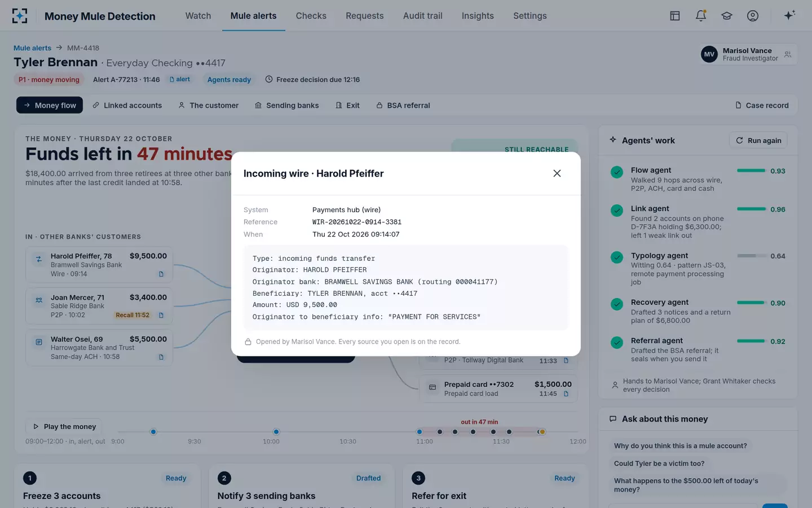Open Tollway Digital Bank source document icon
812x508 pixels.
[566, 361]
